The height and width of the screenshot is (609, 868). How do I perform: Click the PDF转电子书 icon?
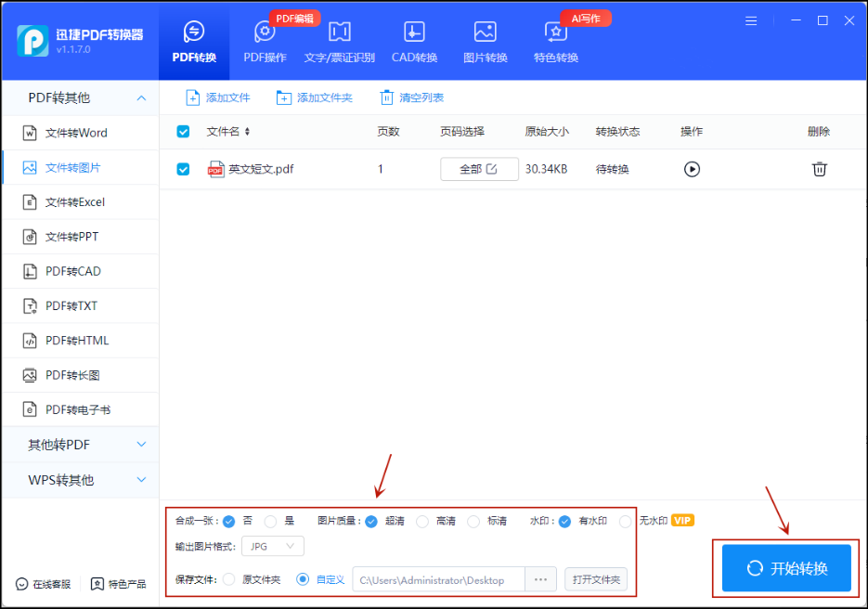pyautogui.click(x=30, y=409)
